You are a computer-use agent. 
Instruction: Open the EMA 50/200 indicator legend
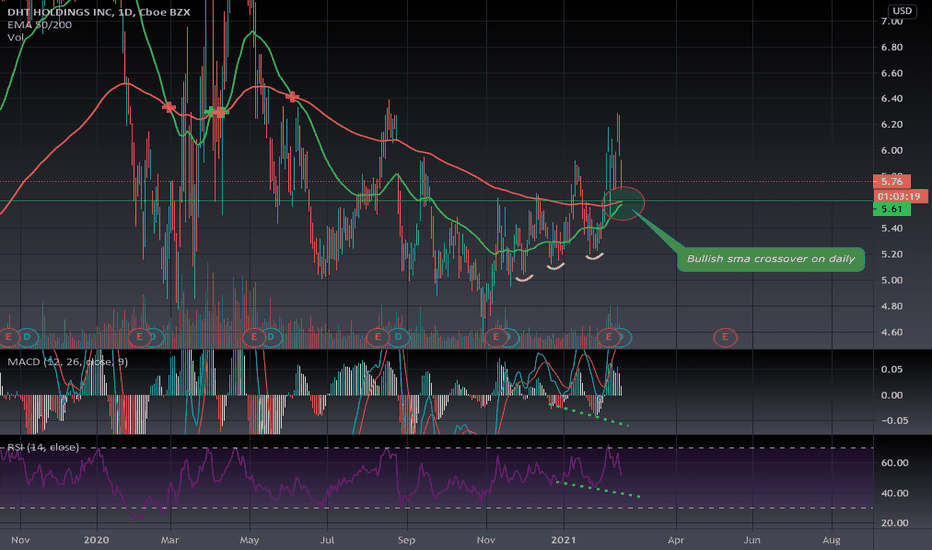(x=39, y=25)
